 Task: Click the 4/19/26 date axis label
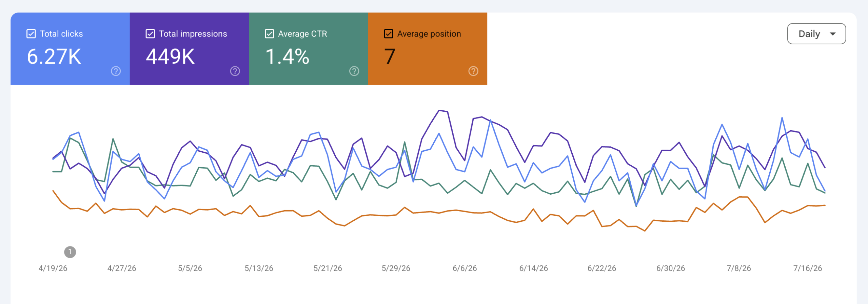coord(53,268)
